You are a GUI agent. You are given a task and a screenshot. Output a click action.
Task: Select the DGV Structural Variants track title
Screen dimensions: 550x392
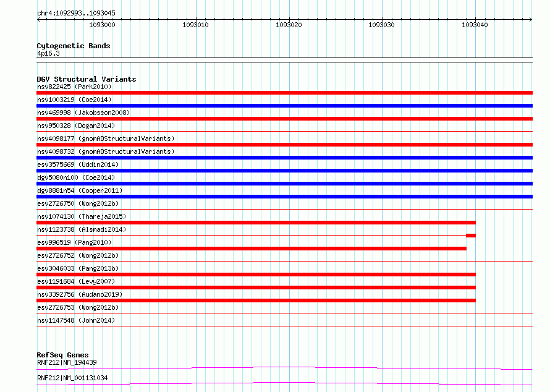[x=87, y=79]
